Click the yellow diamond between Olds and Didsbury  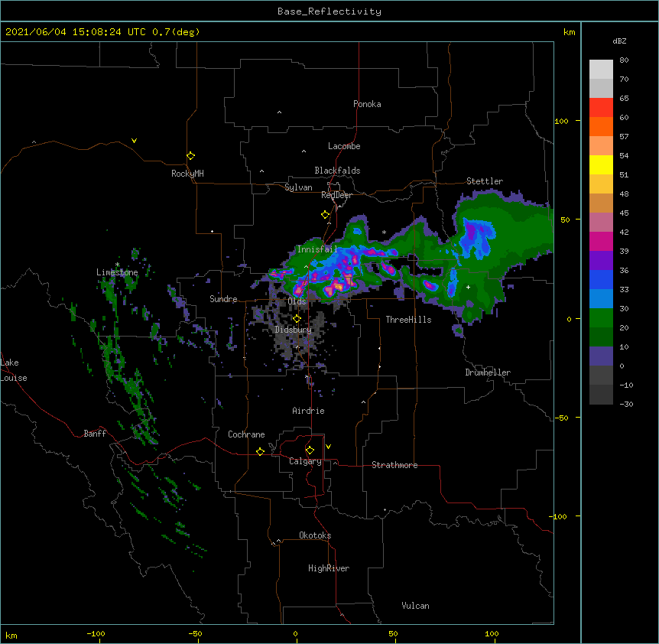(x=297, y=319)
